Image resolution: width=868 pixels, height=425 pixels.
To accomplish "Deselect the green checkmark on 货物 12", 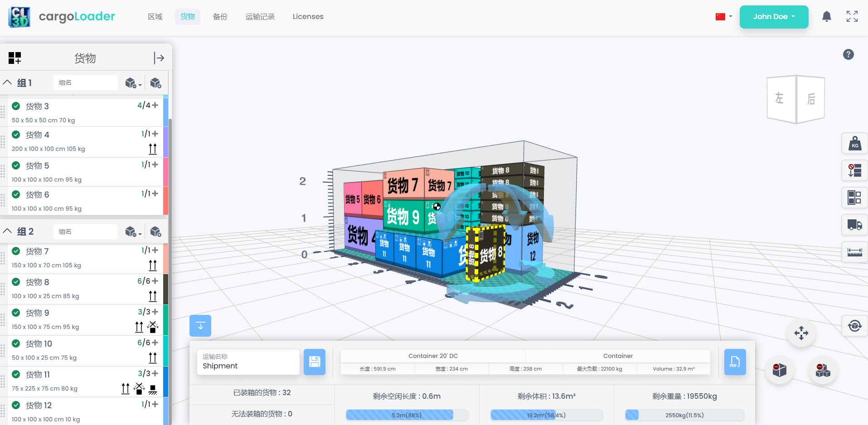I will pyautogui.click(x=15, y=405).
